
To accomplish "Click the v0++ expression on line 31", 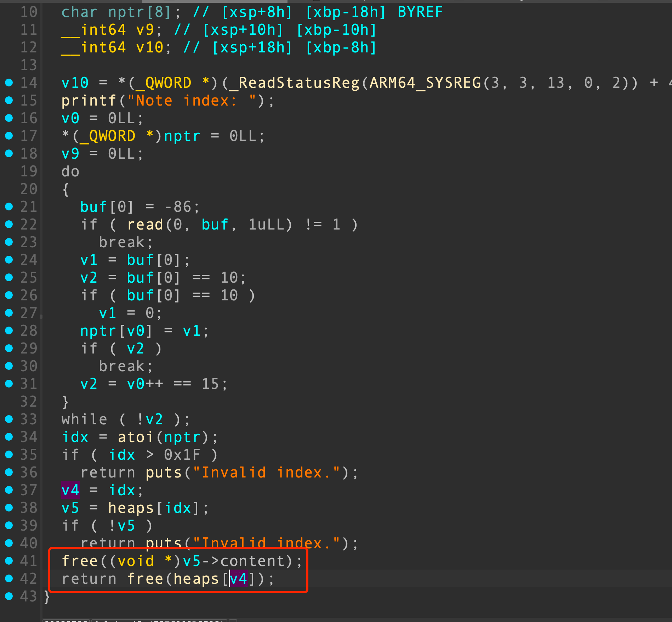I will 145,384.
